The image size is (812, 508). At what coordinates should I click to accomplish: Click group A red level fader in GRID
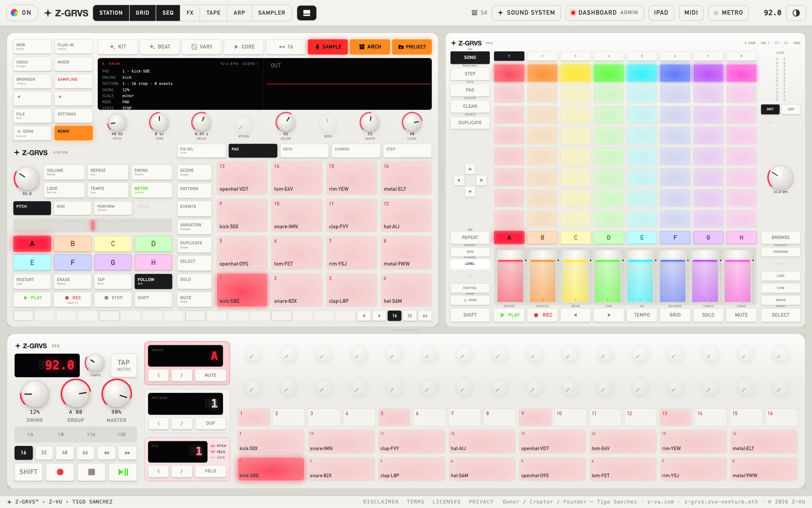pyautogui.click(x=510, y=276)
